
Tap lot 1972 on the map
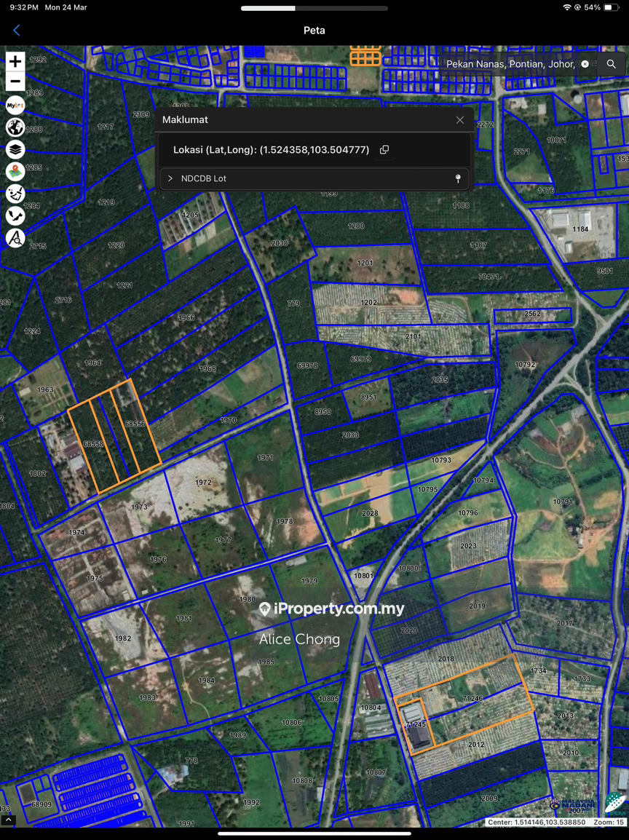(203, 483)
